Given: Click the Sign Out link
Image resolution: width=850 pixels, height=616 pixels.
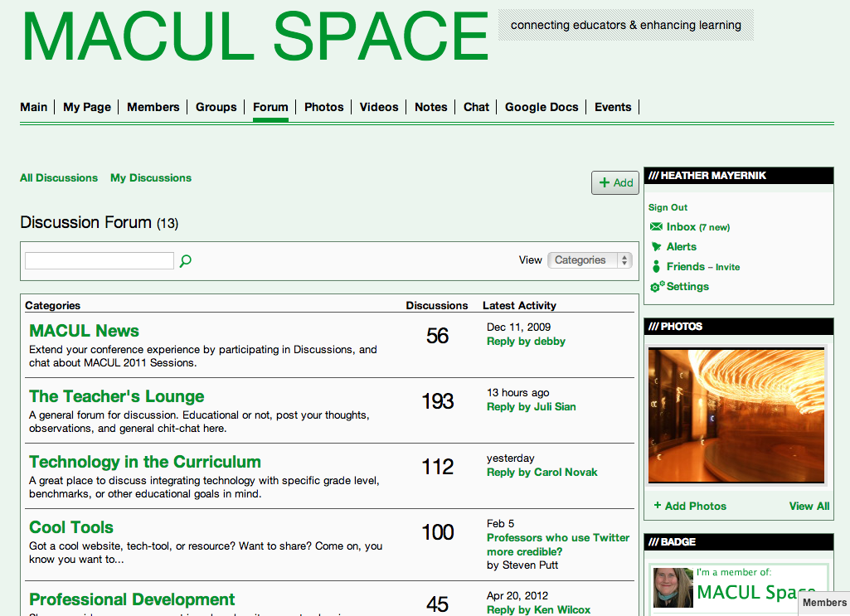Looking at the screenshot, I should pyautogui.click(x=668, y=207).
